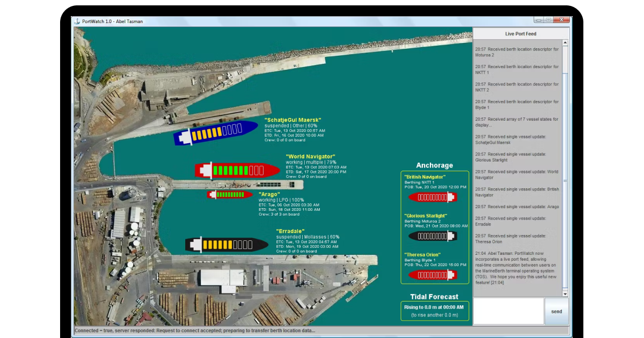Screen dimensions: 644x338
Task: Click feed entry about Moturoa 2 berth descriptor
Action: point(517,52)
